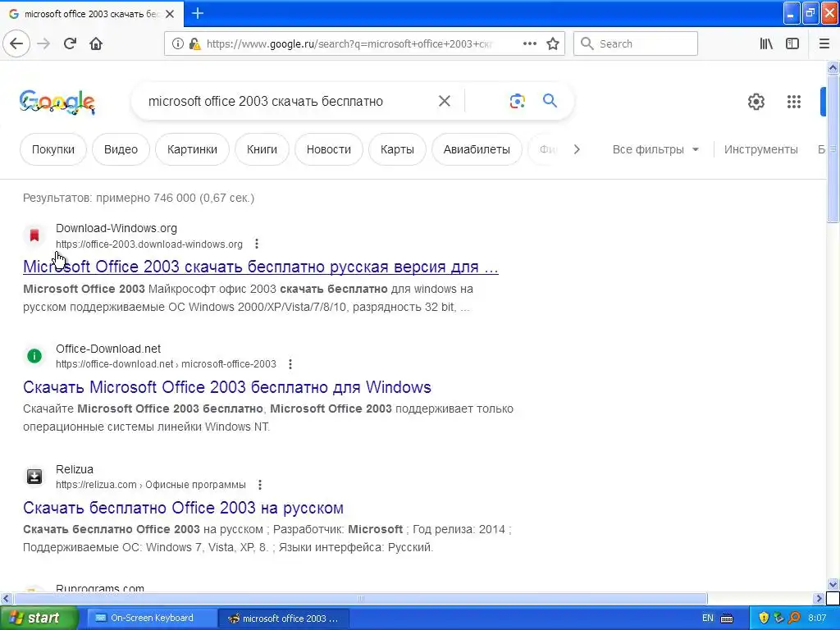The width and height of the screenshot is (840, 630).
Task: Click the horizontal scrollbar right arrow
Action: click(819, 598)
